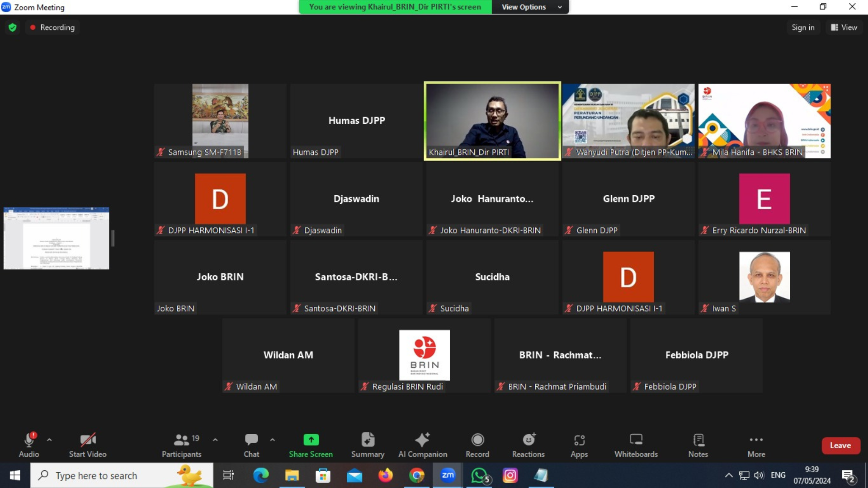Expand Chat options caret
868x488 pixels.
coord(273,440)
